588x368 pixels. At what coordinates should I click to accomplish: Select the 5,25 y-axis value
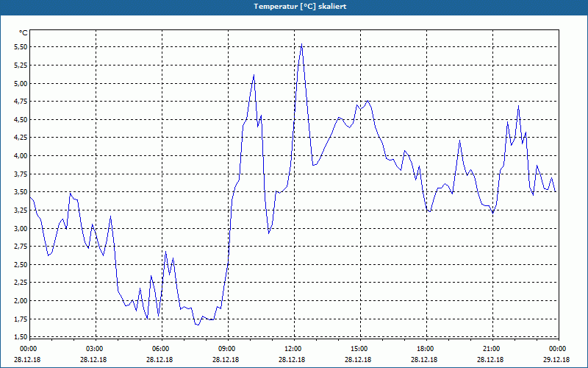click(21, 66)
